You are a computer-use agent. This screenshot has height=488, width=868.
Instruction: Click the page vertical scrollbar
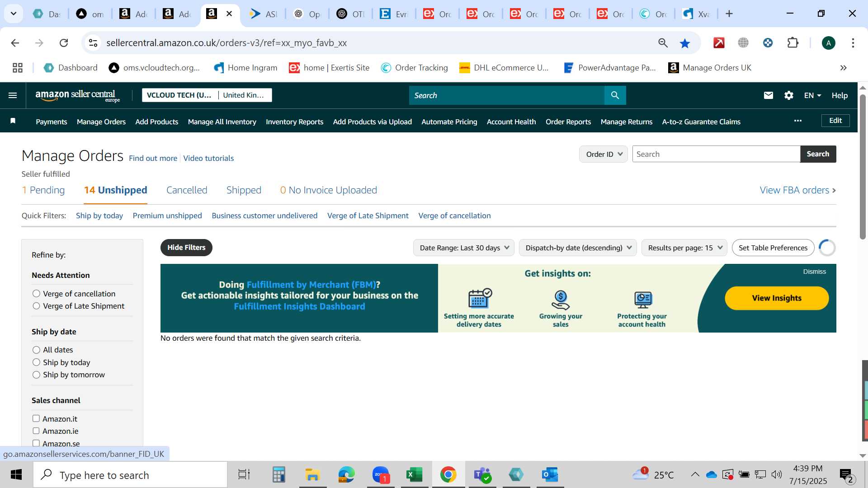[x=863, y=167]
